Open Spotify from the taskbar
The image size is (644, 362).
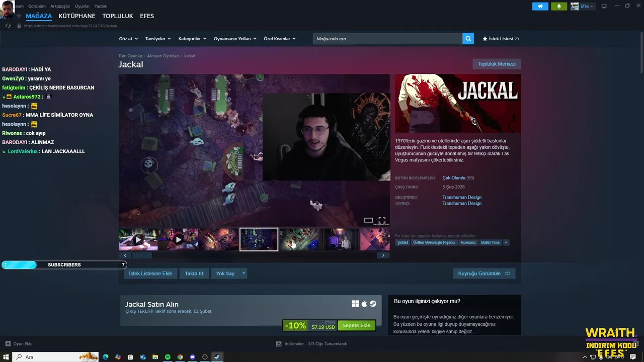(x=168, y=357)
